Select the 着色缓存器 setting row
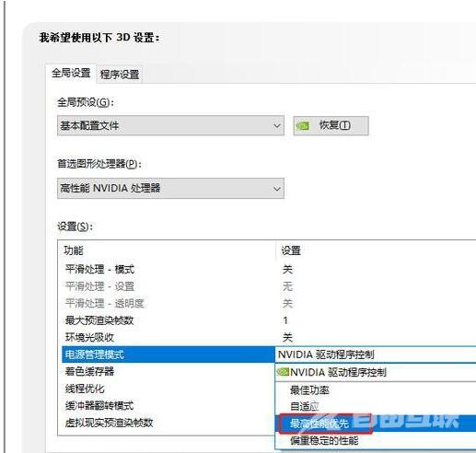Screen dimensions: 476x453 click(x=168, y=372)
